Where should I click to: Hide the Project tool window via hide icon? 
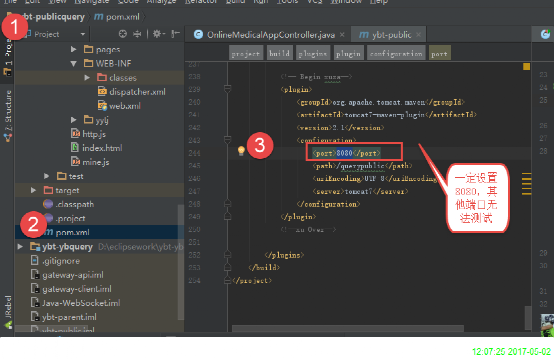[175, 34]
